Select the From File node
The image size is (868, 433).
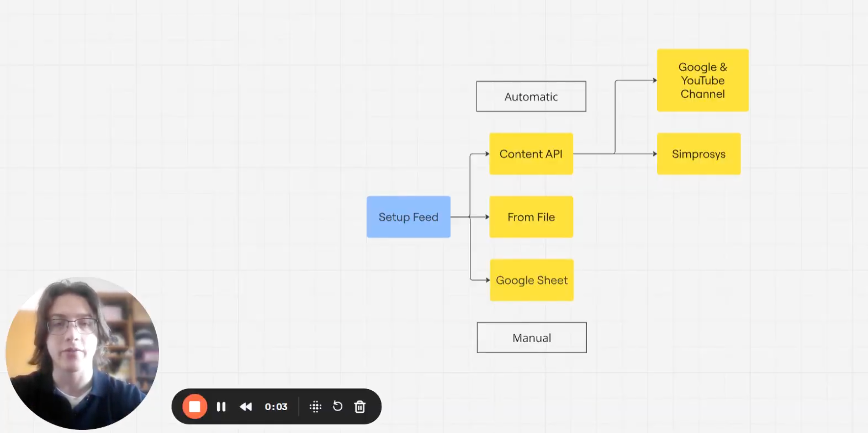coord(531,217)
